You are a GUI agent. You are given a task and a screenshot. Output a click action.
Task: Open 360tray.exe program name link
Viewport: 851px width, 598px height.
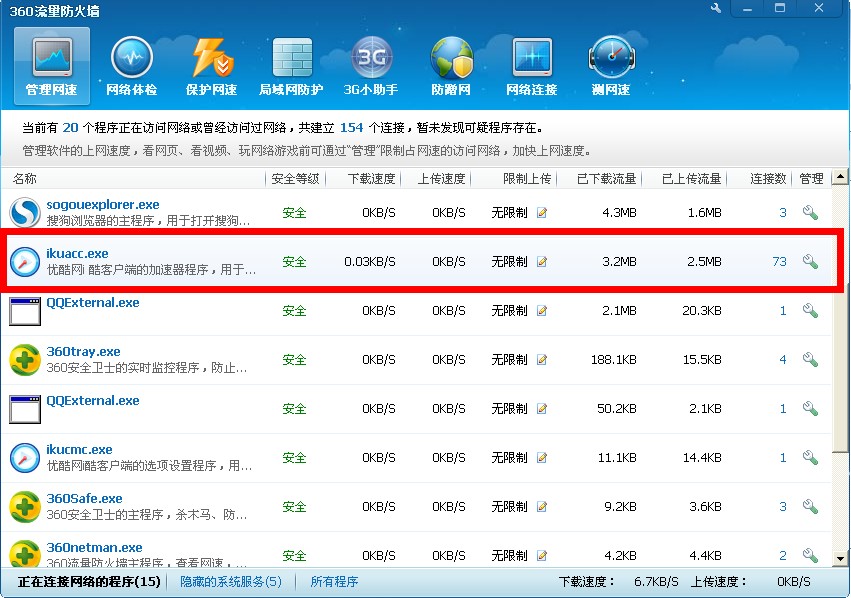[x=83, y=352]
